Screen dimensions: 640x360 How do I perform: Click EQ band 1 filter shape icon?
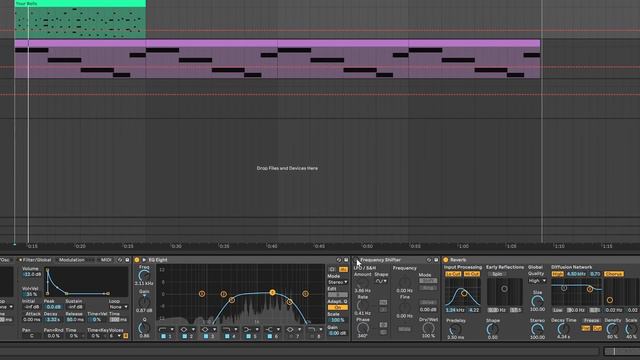click(162, 329)
